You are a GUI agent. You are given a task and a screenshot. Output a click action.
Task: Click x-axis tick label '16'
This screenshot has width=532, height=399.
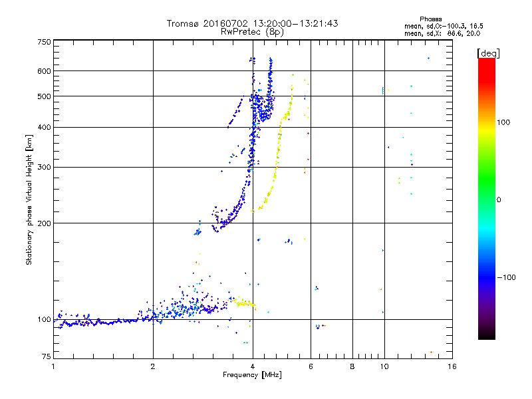point(452,366)
